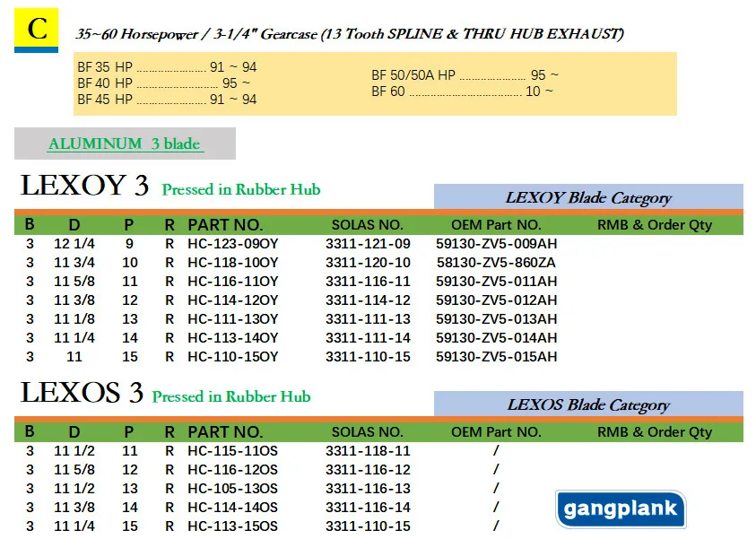756x539 pixels.
Task: Open the ALUMINUM 3 blade link
Action: [126, 143]
